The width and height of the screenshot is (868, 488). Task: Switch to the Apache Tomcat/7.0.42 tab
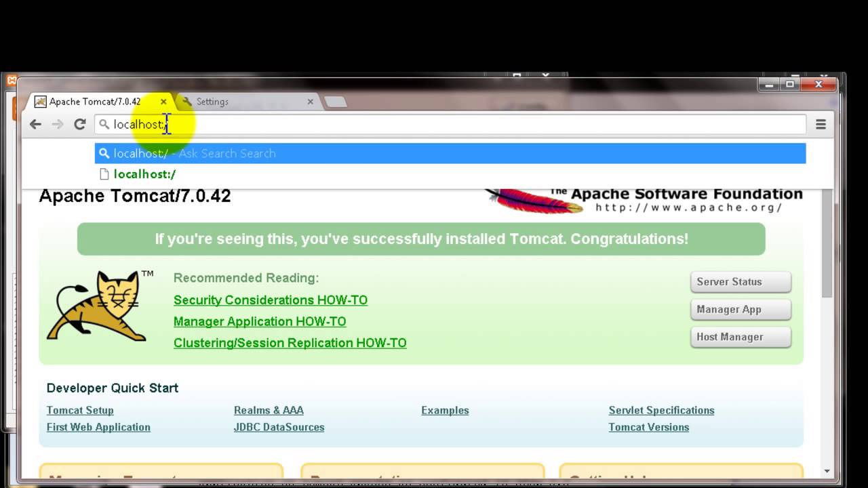100,102
